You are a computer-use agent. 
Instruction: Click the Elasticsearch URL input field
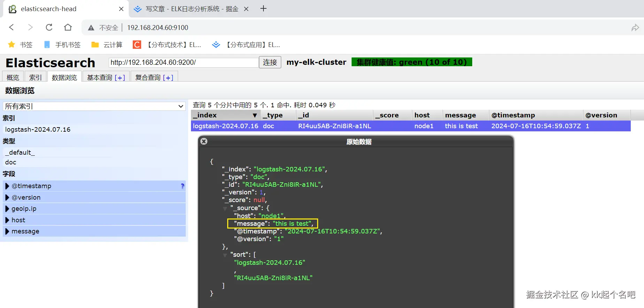click(184, 62)
